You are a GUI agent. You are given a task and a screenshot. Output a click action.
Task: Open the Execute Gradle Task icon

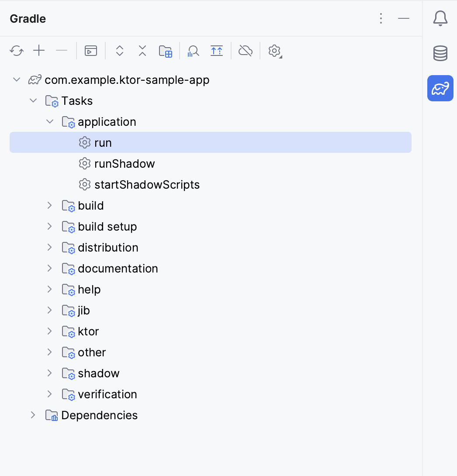tap(91, 51)
